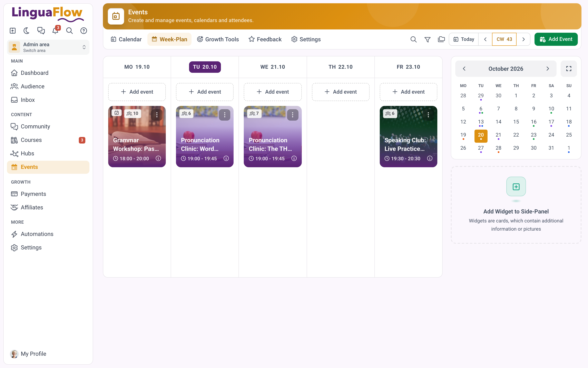Open the Settings tab in Events
Viewport: 588px width, 368px height.
click(306, 39)
